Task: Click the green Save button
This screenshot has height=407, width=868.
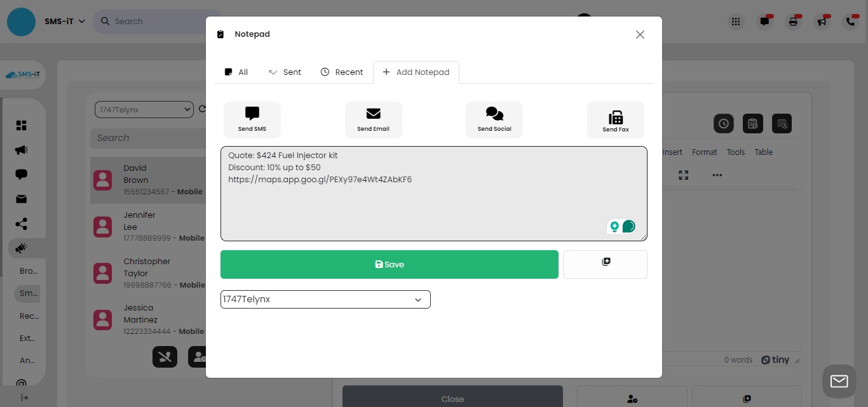Action: pyautogui.click(x=389, y=264)
